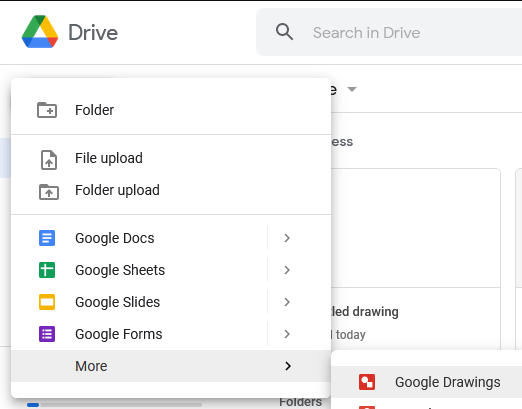Create a new Google Docs document
Screen dimensions: 522x409
[x=139, y=238]
